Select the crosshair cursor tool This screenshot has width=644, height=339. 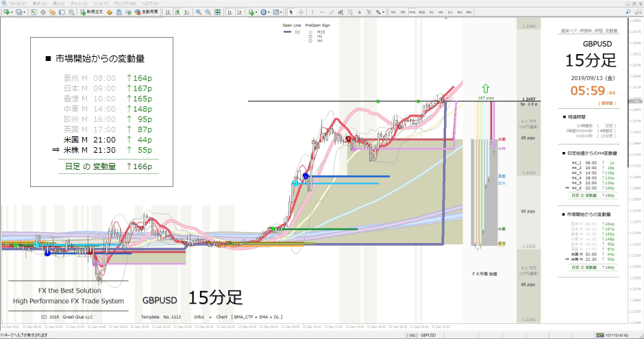[x=301, y=12]
